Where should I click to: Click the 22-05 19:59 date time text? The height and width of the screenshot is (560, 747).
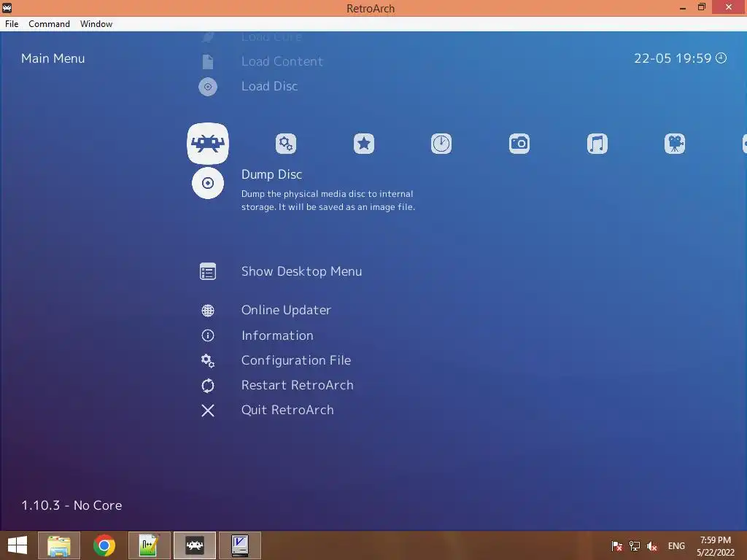click(x=672, y=58)
